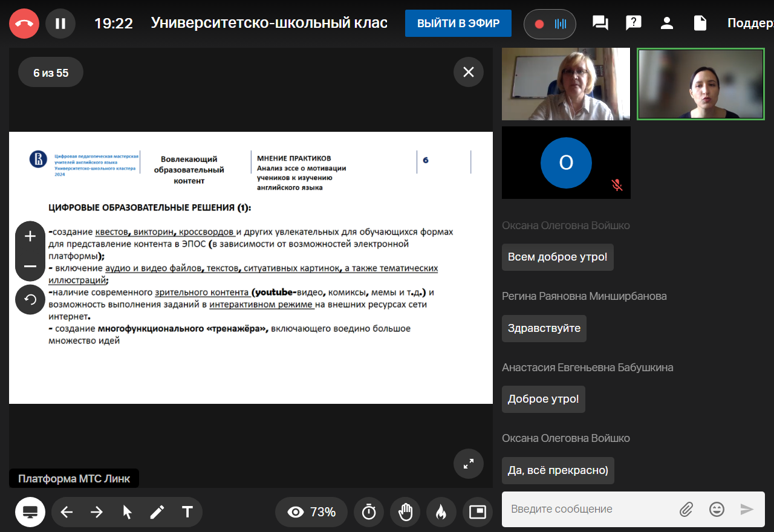Screen dimensions: 774x532
Task: Go back to the previous slide
Action: coord(67,512)
